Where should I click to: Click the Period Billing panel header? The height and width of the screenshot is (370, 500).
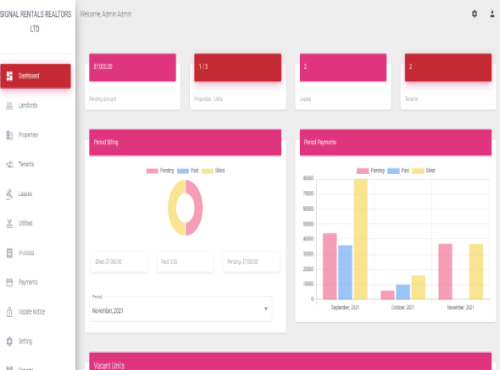pos(185,143)
